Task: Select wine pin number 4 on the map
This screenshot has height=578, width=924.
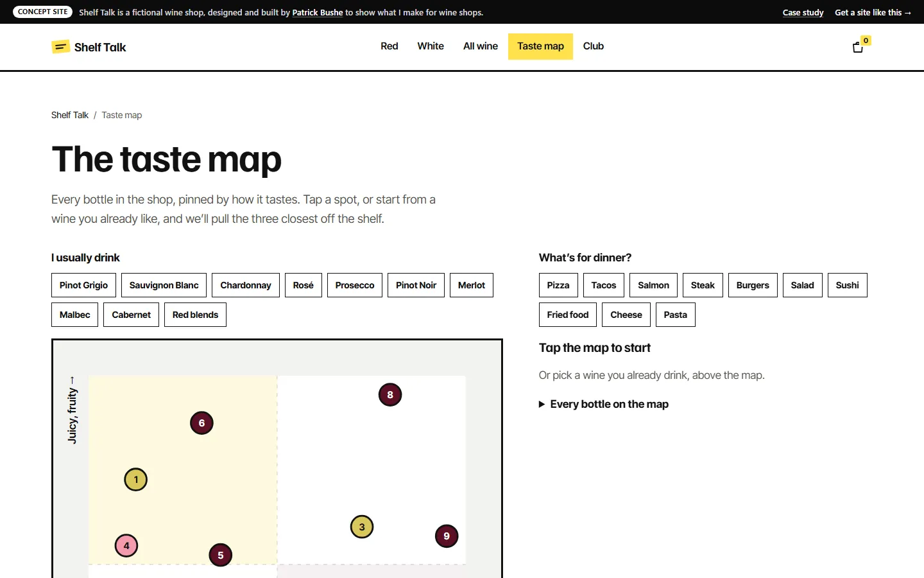Action: (x=126, y=546)
